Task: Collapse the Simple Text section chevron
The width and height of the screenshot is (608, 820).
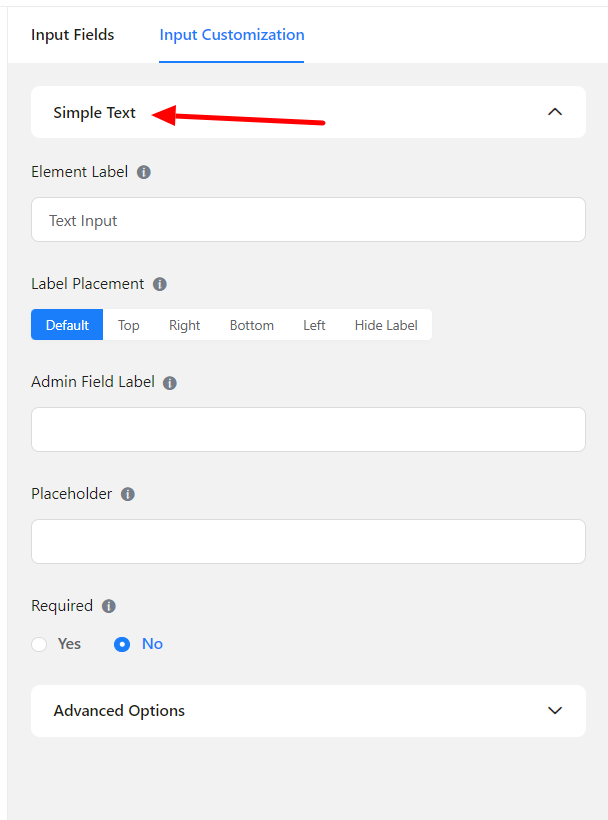Action: click(555, 112)
